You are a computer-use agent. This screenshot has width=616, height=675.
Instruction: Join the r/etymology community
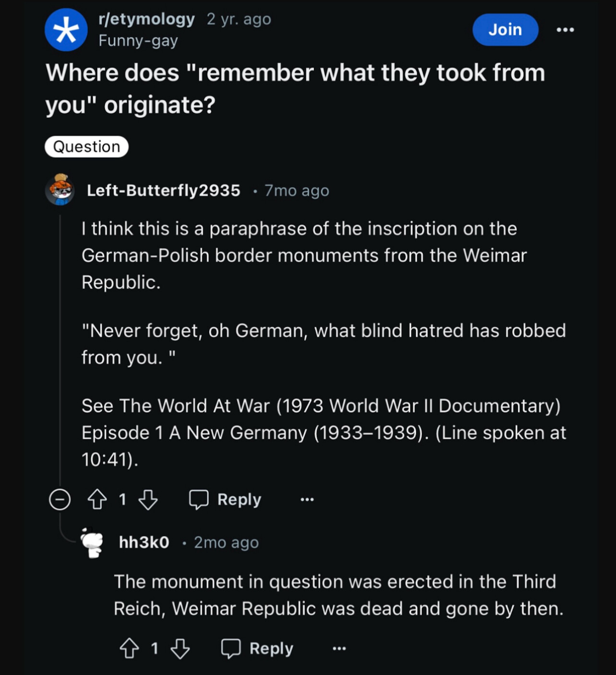pos(505,30)
